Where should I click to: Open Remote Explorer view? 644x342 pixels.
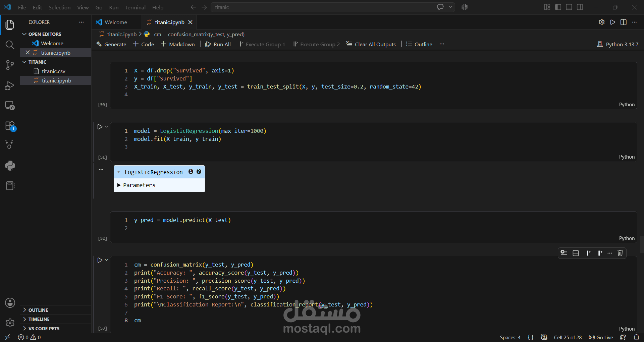tap(10, 106)
